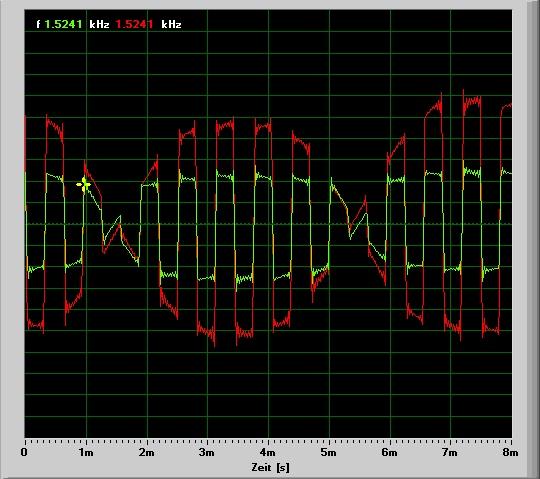This screenshot has width=540, height=479.
Task: Click the Zeit [s] axis title
Action: 270,467
